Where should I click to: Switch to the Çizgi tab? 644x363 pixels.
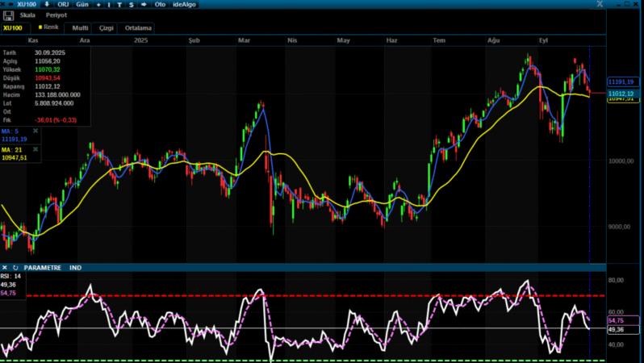pos(106,27)
